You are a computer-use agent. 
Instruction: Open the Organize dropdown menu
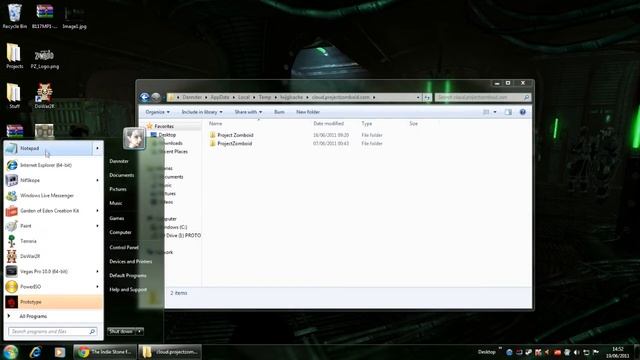point(158,112)
